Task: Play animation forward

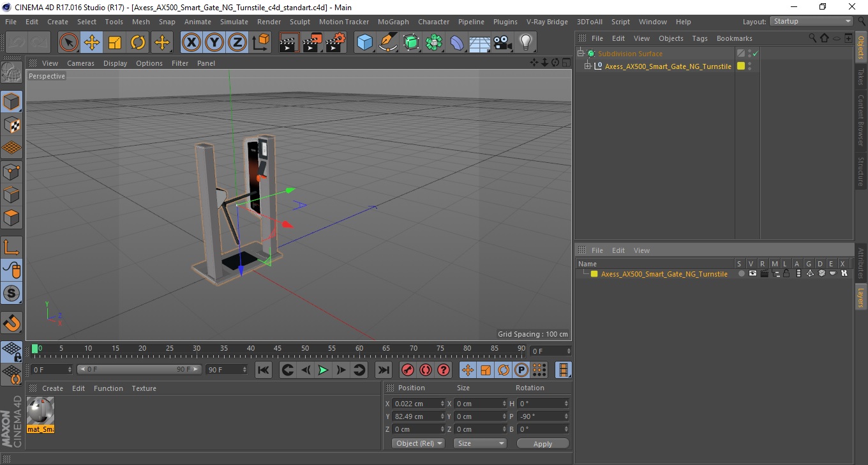Action: [324, 370]
